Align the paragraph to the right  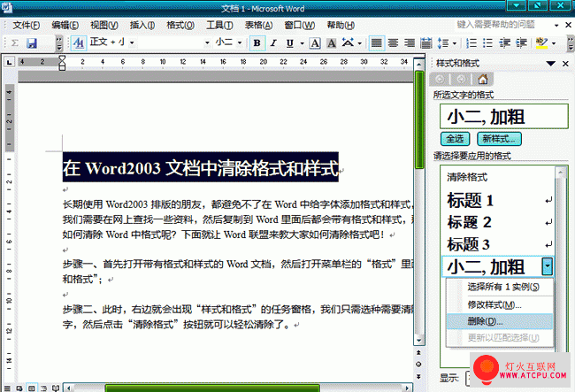410,43
